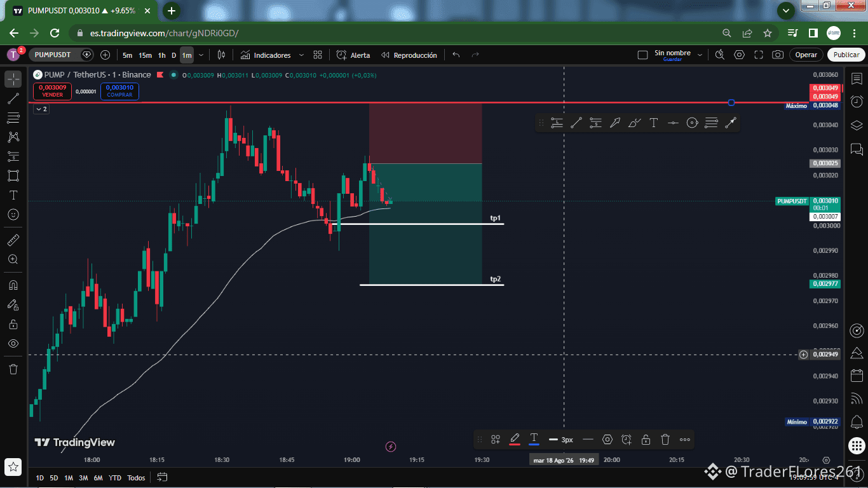
Task: Open the emoji and stickers tool
Action: tap(13, 215)
